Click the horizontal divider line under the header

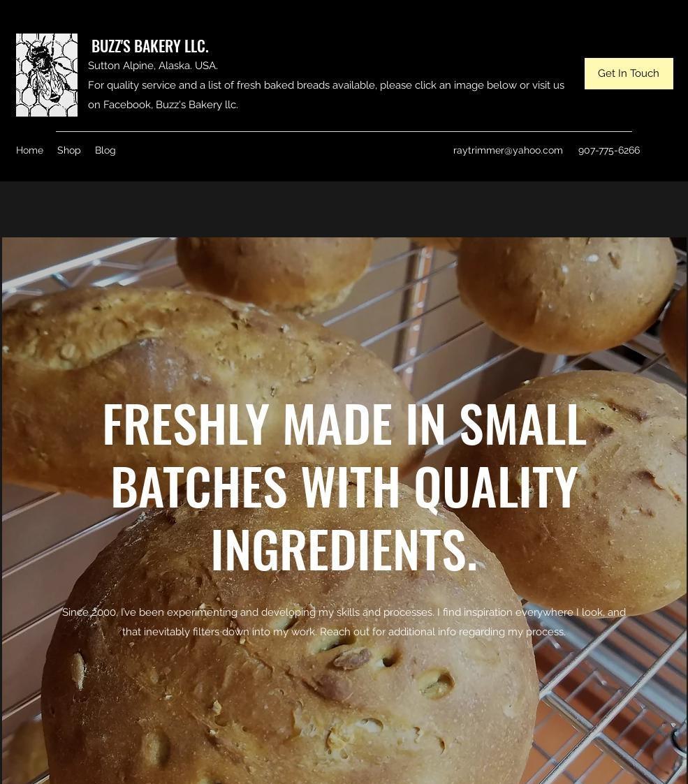point(344,131)
